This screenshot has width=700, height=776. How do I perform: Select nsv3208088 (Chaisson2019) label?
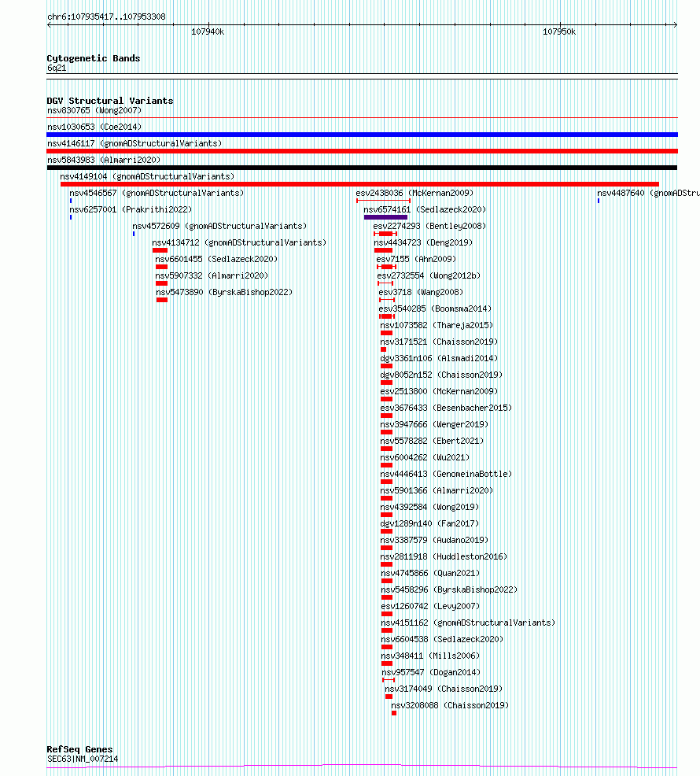(x=450, y=706)
